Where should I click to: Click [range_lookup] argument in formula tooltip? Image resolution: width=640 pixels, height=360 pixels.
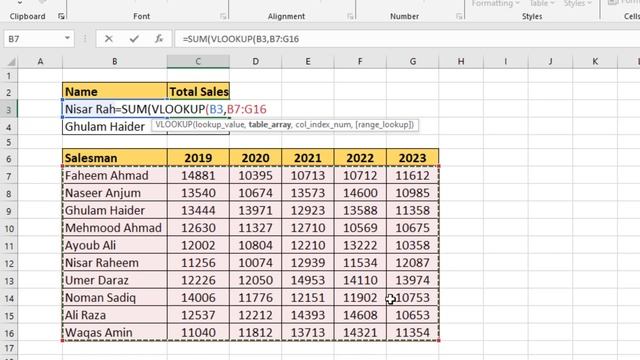point(383,125)
